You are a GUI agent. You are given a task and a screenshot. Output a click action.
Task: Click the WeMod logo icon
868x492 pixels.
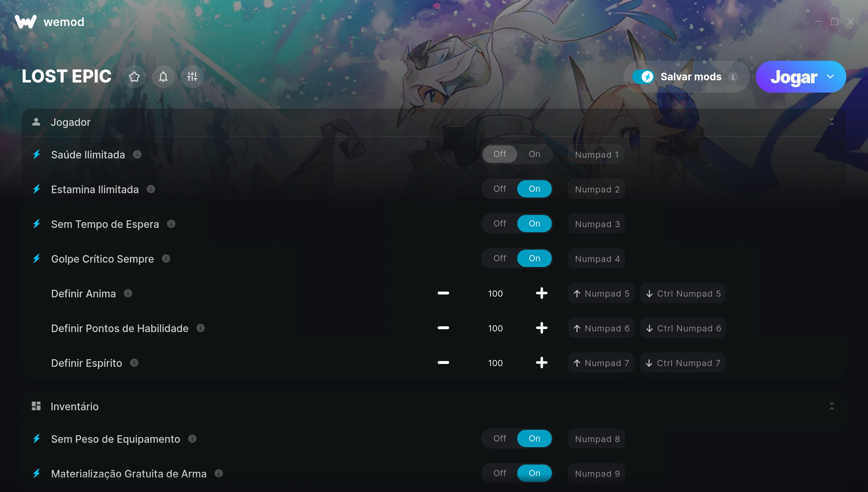tap(26, 22)
